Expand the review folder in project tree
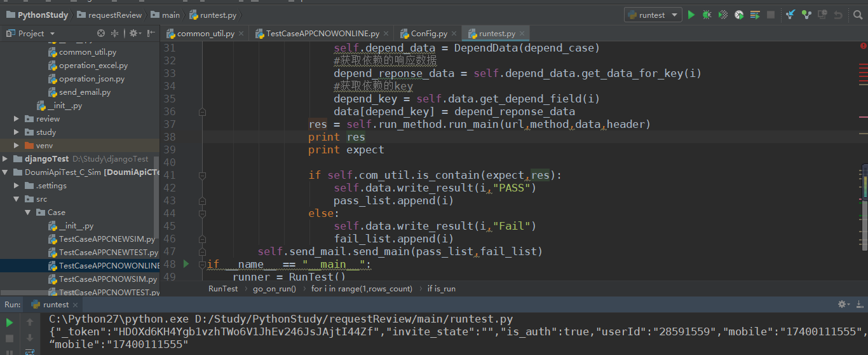Image resolution: width=868 pixels, height=355 pixels. (x=17, y=119)
